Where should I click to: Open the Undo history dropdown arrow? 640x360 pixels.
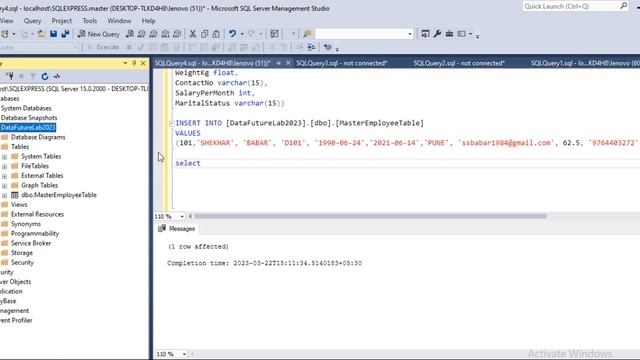(242, 34)
